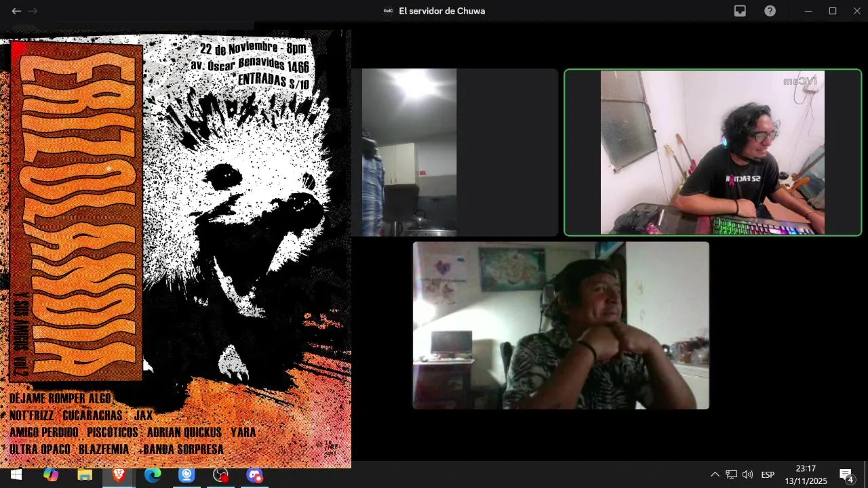Launch Copilot from the taskbar
This screenshot has height=488, width=868.
point(51,475)
